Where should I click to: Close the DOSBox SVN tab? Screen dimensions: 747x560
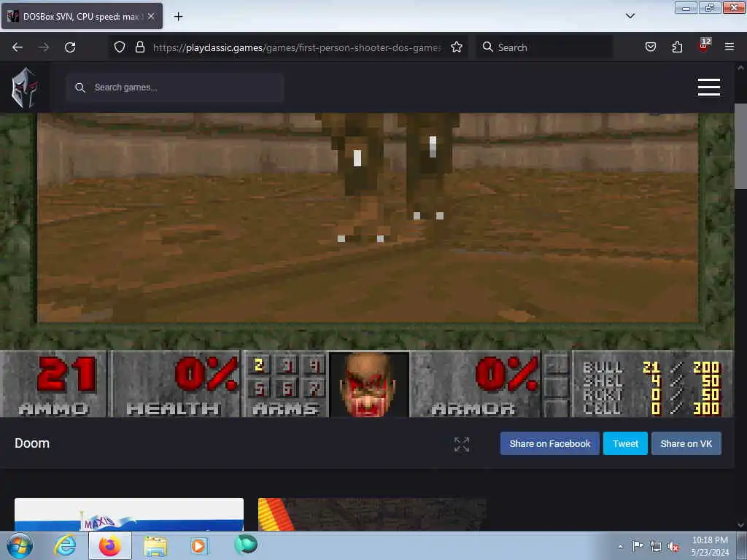151,16
